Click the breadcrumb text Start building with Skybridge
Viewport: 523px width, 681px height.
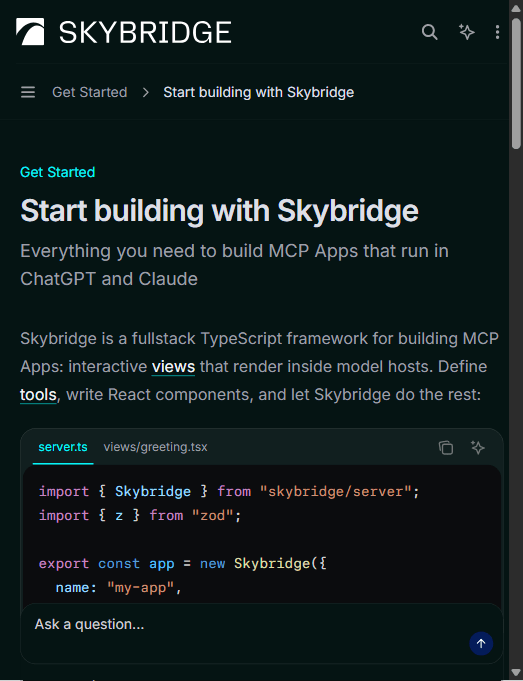tap(258, 92)
